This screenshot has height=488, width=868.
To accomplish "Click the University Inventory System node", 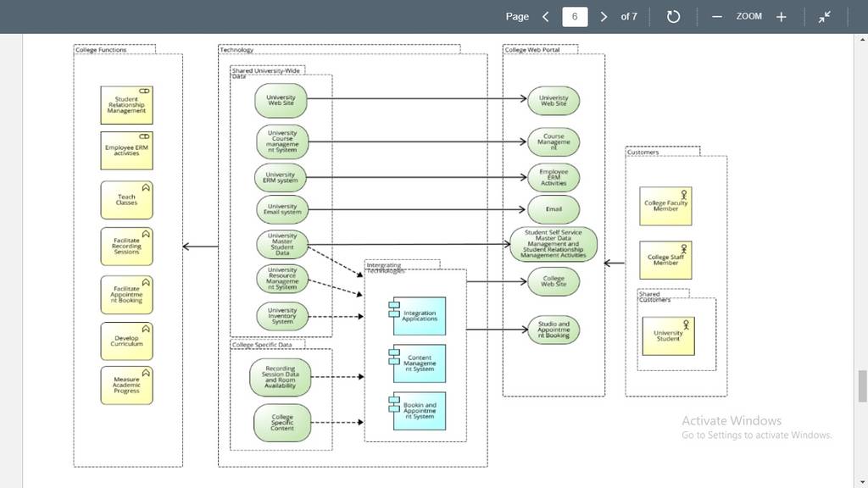I will coord(282,316).
